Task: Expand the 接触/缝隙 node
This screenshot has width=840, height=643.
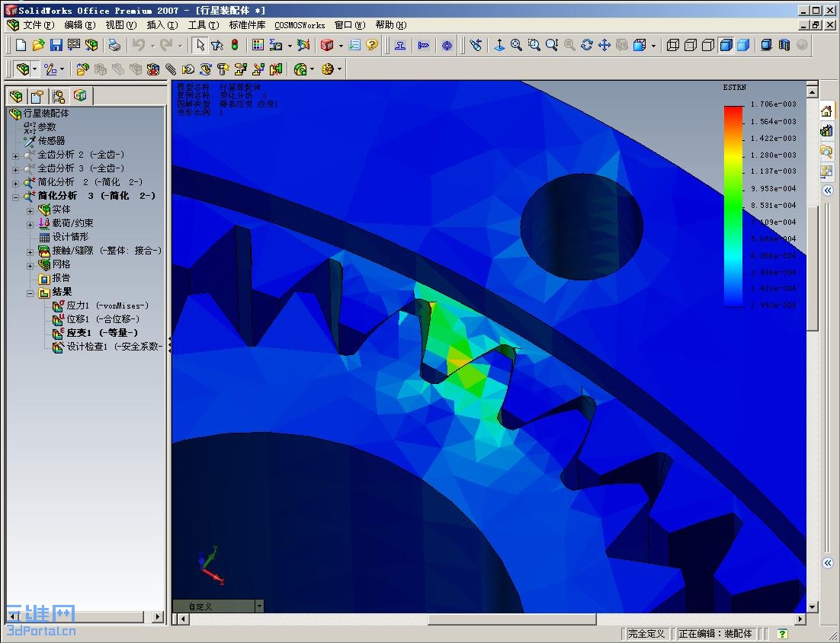Action: [30, 252]
